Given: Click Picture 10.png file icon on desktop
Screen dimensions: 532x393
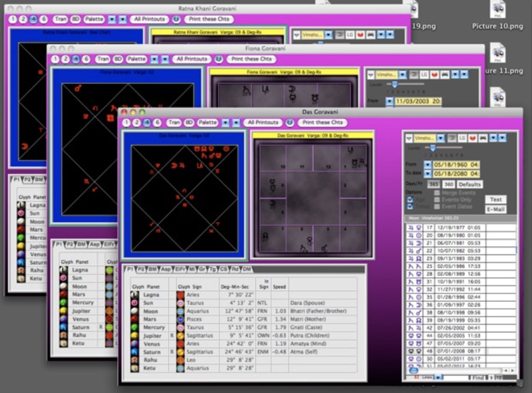Looking at the screenshot, I should pos(498,9).
